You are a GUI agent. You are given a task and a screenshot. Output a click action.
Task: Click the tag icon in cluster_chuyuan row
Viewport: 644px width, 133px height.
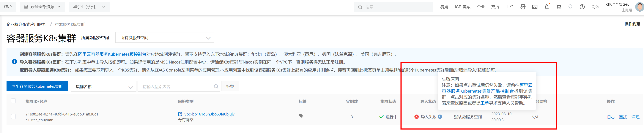click(301, 116)
